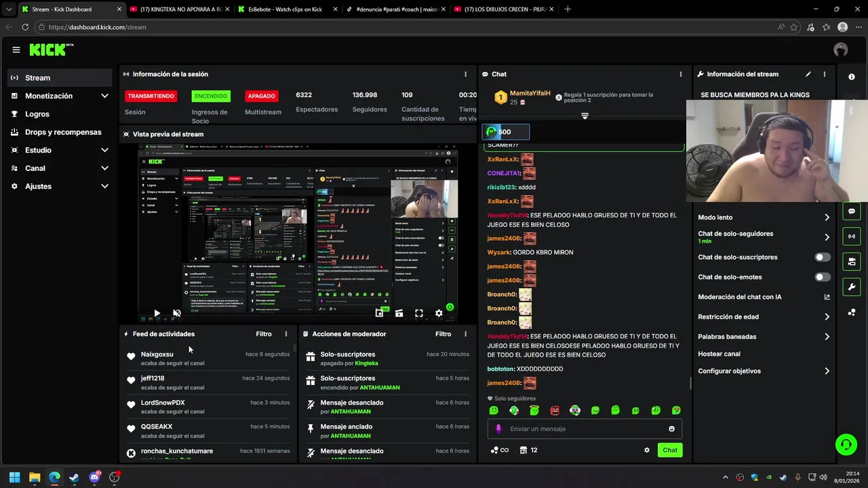
Task: Click the broadcast signal icon in the right sidebar
Action: click(852, 237)
